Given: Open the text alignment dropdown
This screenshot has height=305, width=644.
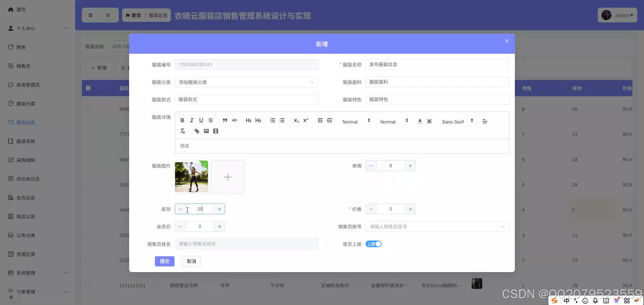Looking at the screenshot, I should tap(485, 121).
